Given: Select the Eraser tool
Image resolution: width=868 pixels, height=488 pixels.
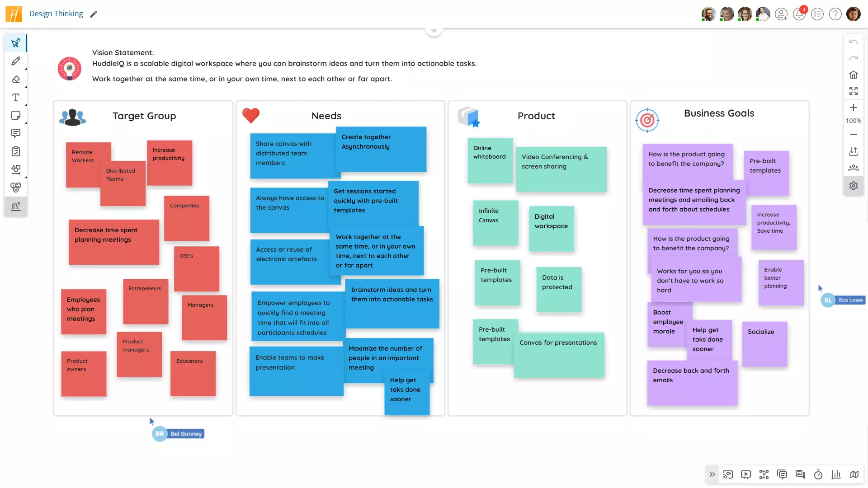Looking at the screenshot, I should (x=16, y=79).
